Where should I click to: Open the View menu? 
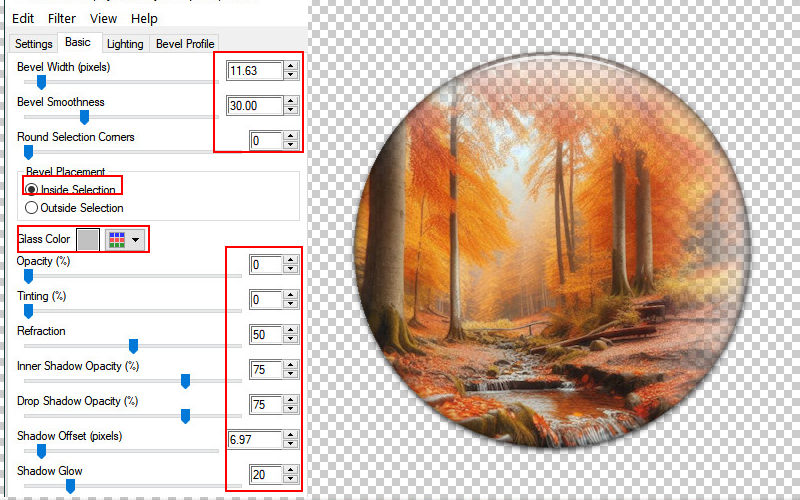pos(103,18)
